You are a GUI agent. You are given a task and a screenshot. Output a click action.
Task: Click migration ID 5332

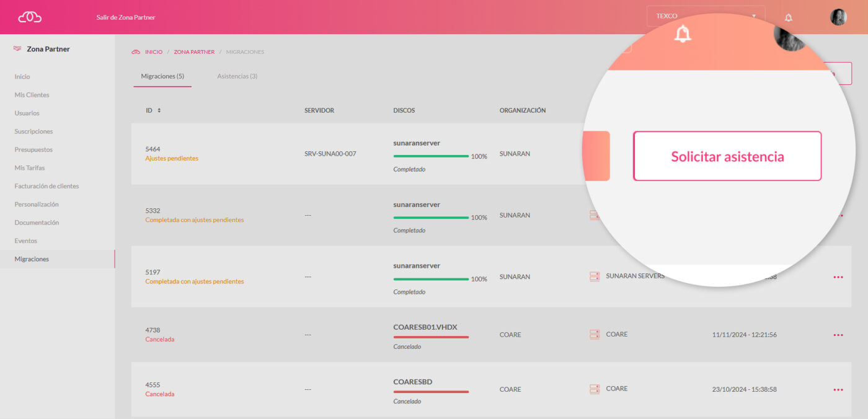(153, 211)
